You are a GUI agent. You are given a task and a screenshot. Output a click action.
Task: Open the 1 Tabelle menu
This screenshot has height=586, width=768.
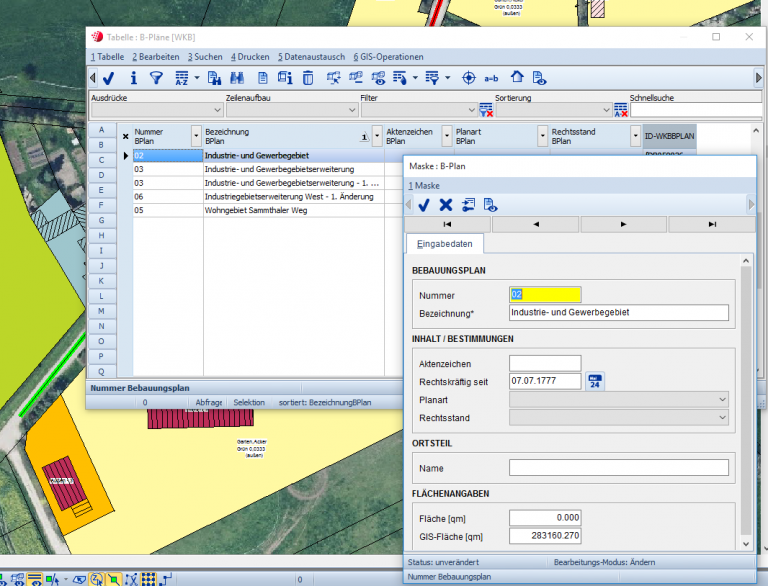(x=107, y=57)
